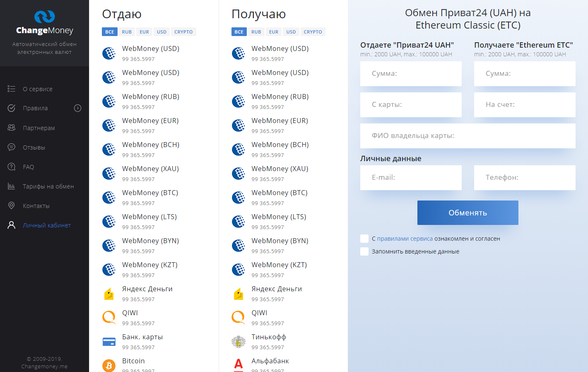Select ВСЕ filter tab under Получаю
588x372 pixels.
click(x=239, y=32)
